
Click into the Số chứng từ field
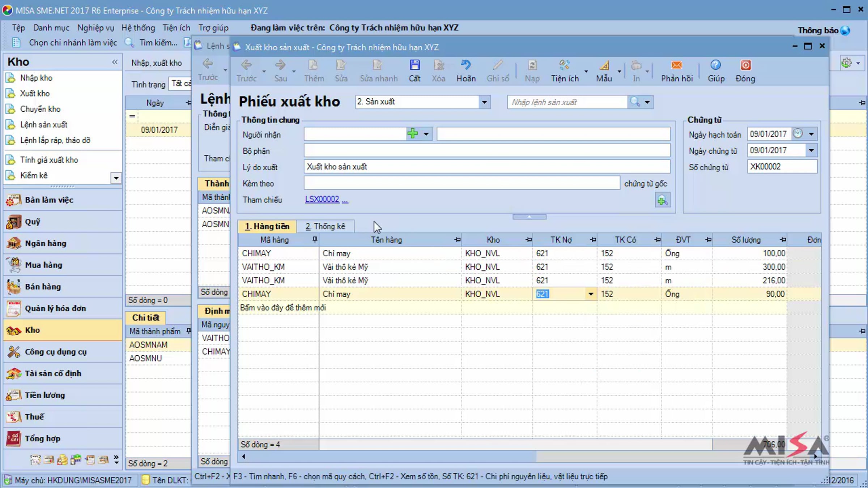(x=782, y=167)
